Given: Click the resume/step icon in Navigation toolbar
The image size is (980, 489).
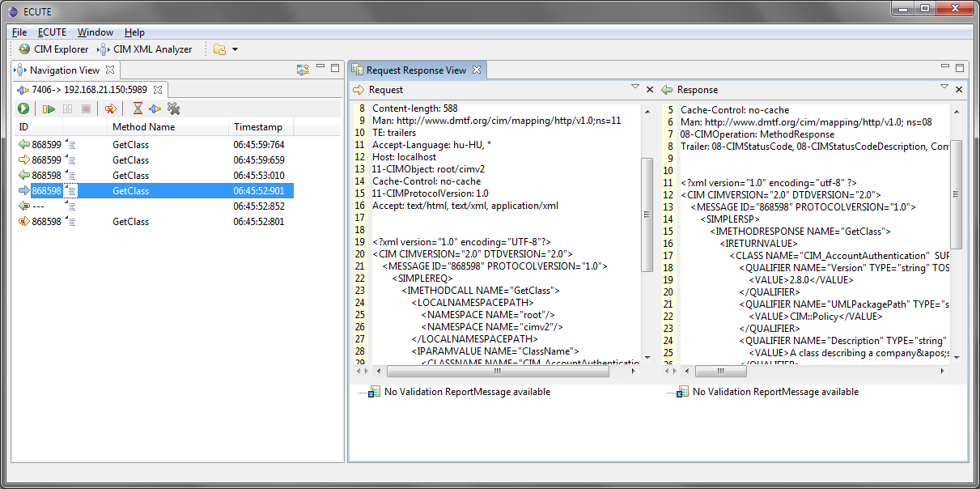Looking at the screenshot, I should 49,108.
